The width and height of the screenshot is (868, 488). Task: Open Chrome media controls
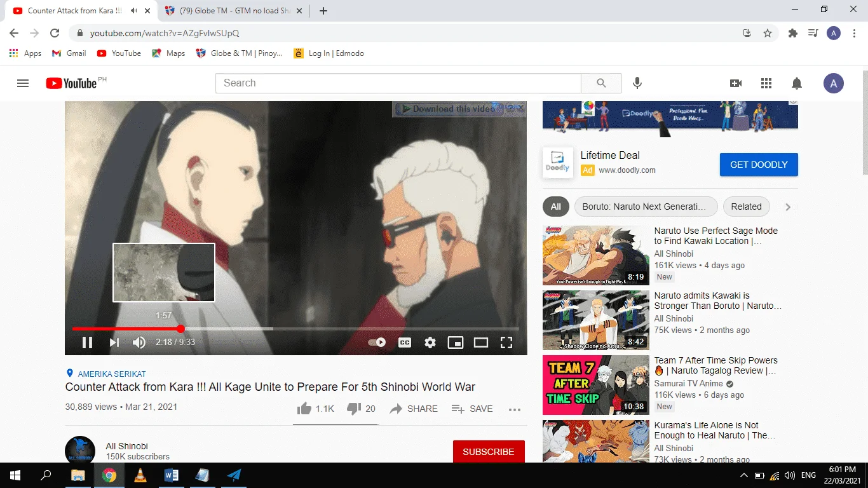tap(813, 33)
